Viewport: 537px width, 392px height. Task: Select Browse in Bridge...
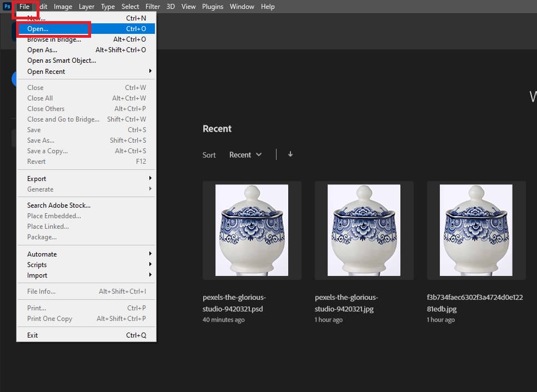tap(86, 39)
